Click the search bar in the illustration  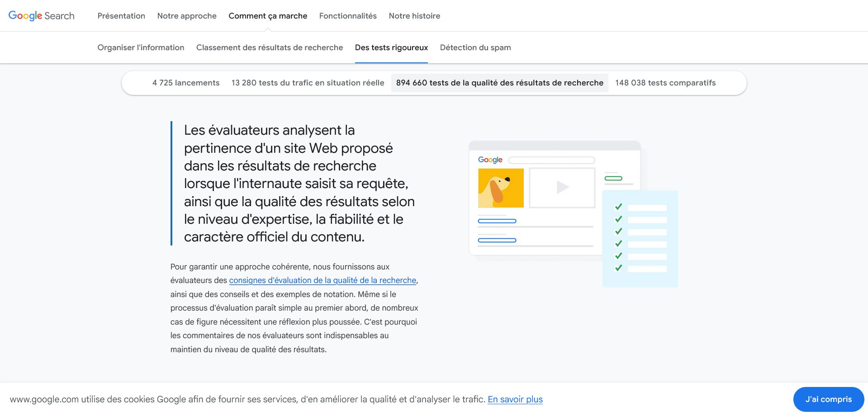point(552,160)
